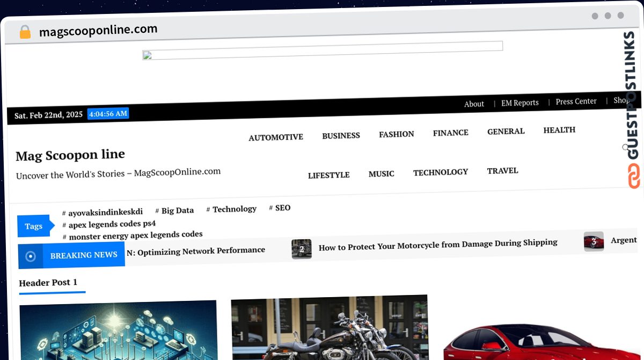644x360 pixels.
Task: Open the network servers illustration post image
Action: (x=118, y=330)
